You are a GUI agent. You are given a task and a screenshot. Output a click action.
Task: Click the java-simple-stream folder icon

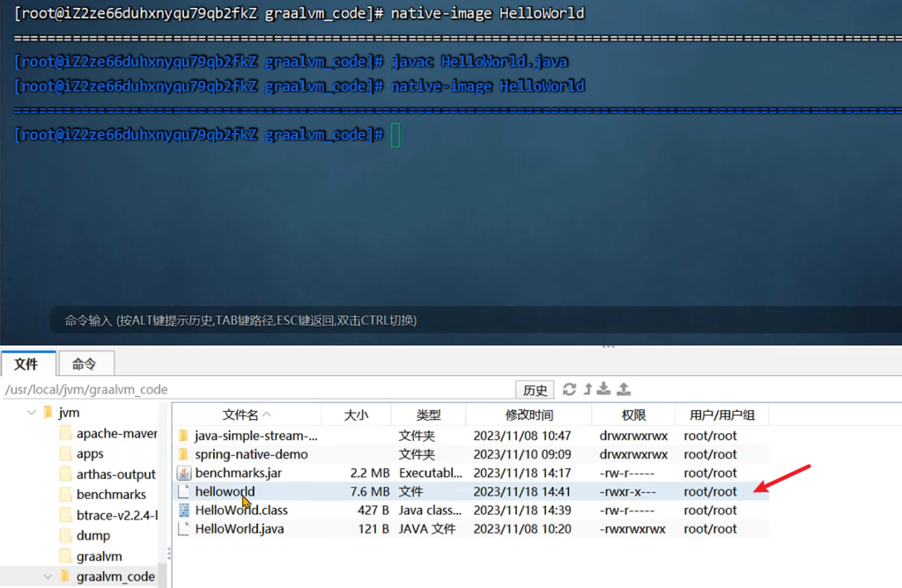point(183,436)
